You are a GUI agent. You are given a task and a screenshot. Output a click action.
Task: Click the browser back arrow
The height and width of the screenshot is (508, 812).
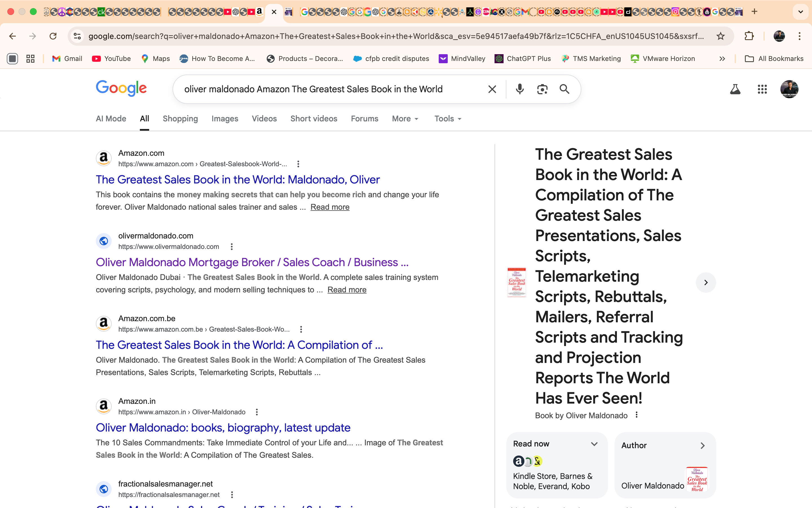click(x=12, y=36)
